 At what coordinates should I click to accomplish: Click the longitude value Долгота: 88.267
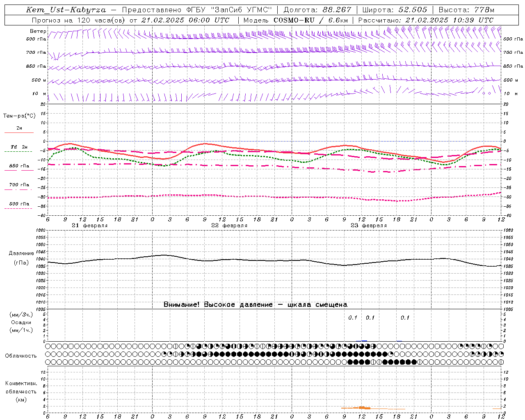coord(317,10)
